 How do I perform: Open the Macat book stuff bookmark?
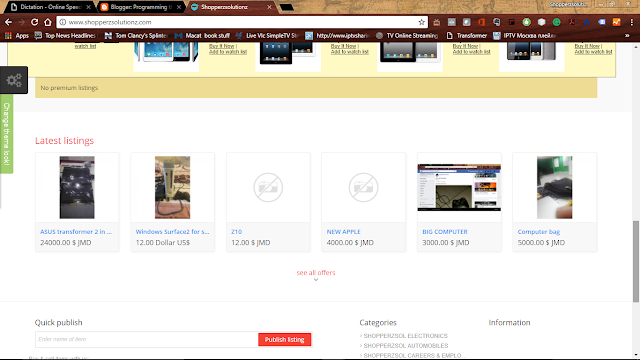(202, 36)
